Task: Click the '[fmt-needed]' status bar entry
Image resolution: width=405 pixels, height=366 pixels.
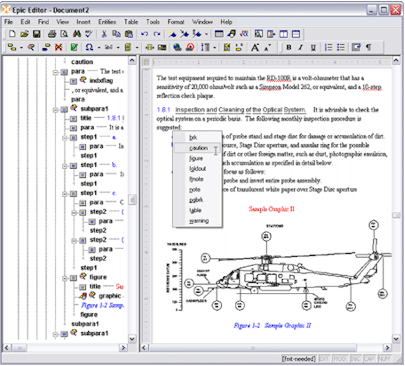Action: [x=299, y=359]
